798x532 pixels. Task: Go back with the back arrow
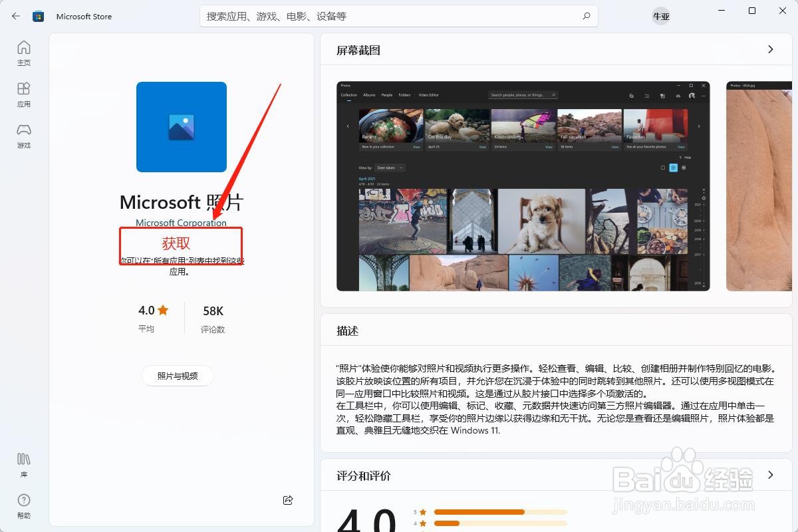click(16, 16)
